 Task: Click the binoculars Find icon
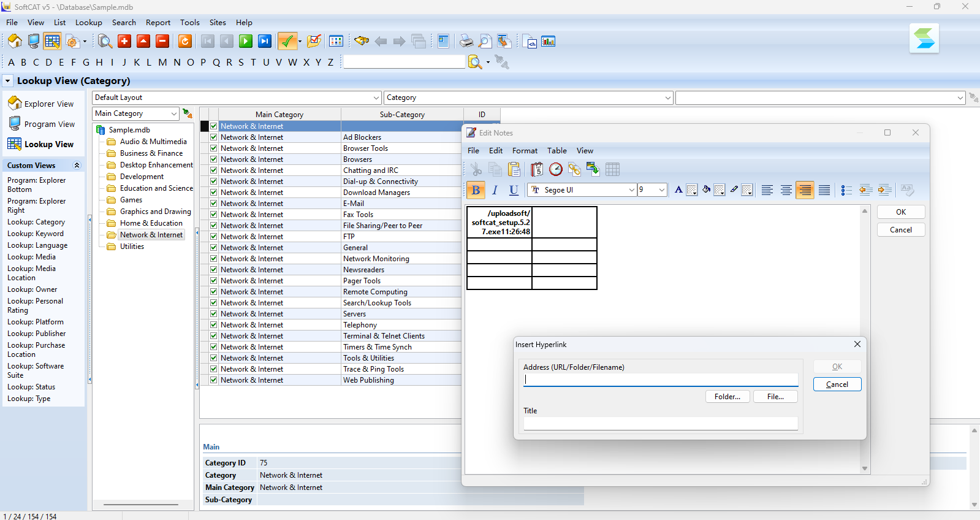[x=362, y=41]
